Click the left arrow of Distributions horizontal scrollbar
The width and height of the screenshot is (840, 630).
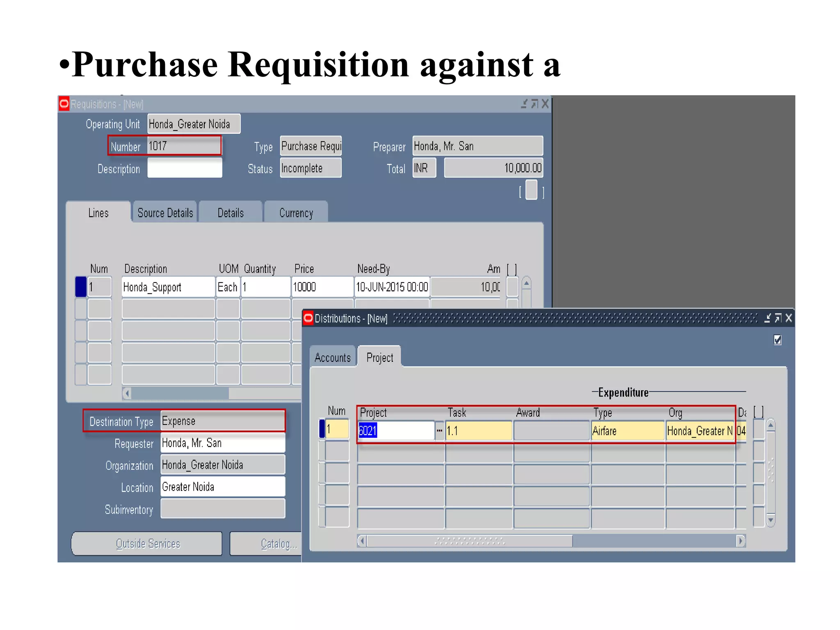click(362, 541)
